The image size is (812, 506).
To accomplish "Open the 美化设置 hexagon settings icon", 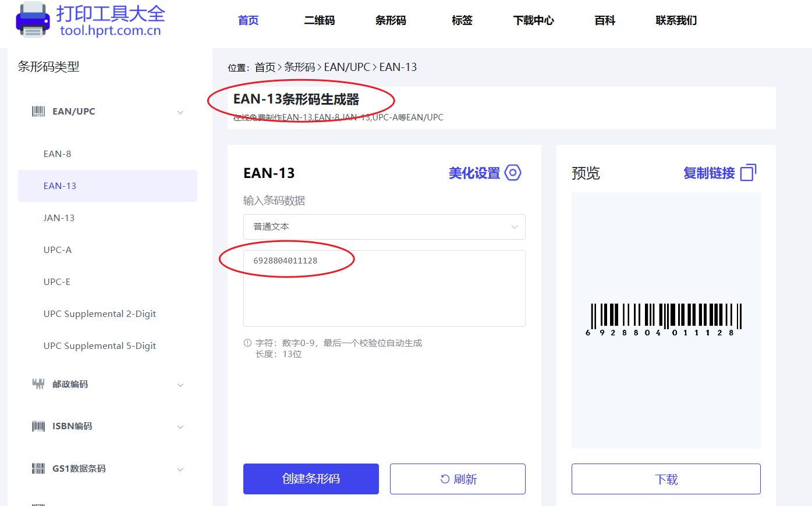I will click(513, 173).
